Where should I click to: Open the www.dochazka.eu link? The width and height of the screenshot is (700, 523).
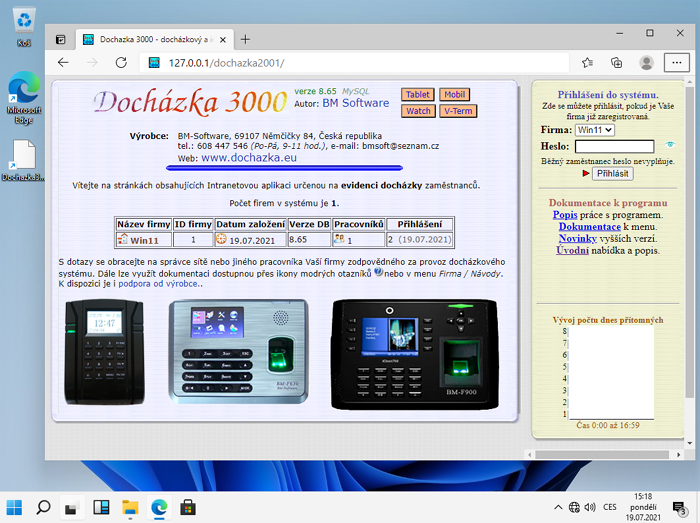click(x=249, y=158)
